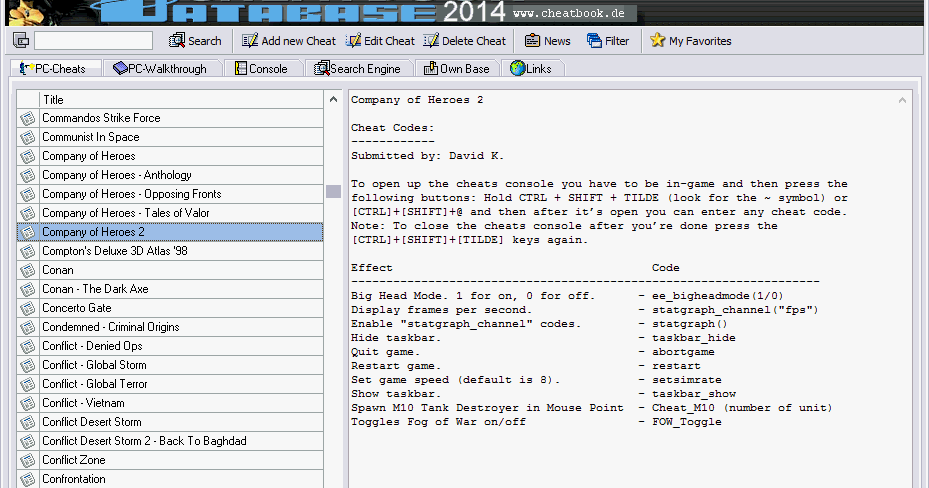The image size is (929, 488).
Task: Open the Filter option
Action: [608, 41]
